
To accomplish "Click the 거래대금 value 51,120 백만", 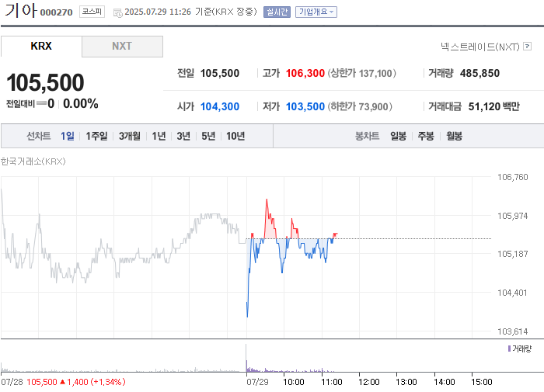I will click(493, 106).
